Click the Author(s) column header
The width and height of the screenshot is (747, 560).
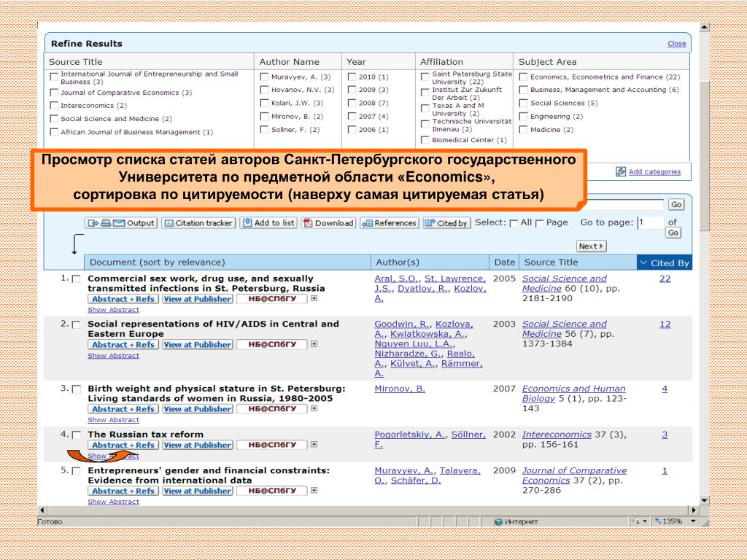(x=430, y=262)
